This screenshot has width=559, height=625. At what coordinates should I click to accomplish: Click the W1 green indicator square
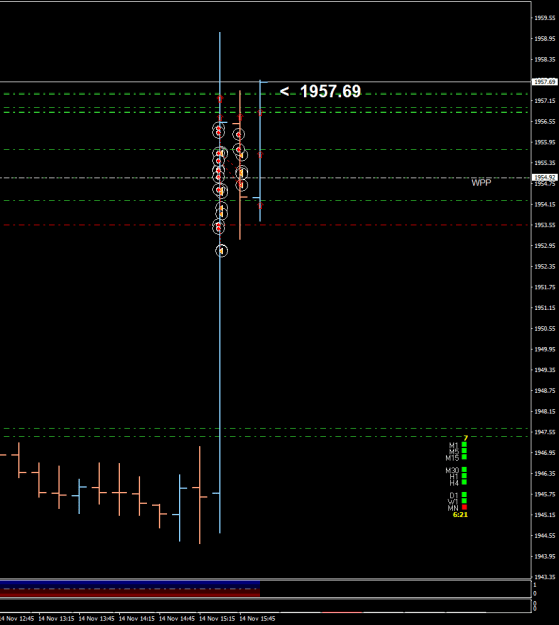pyautogui.click(x=464, y=501)
